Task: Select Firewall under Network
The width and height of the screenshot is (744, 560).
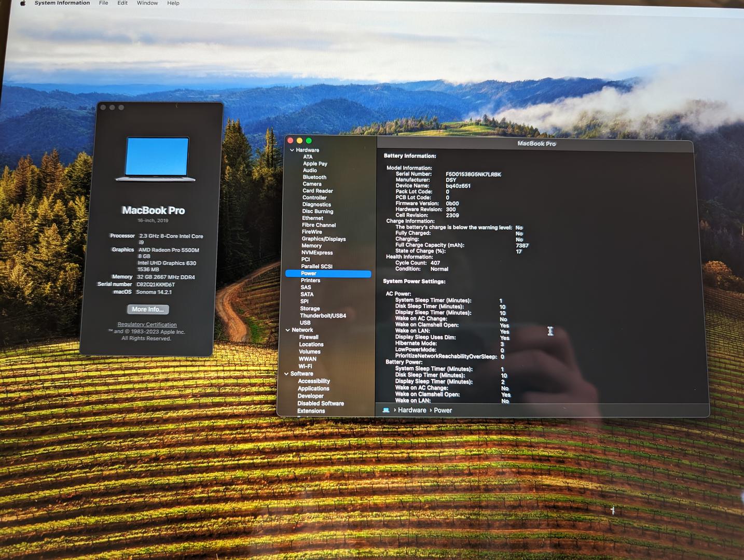Action: (309, 338)
